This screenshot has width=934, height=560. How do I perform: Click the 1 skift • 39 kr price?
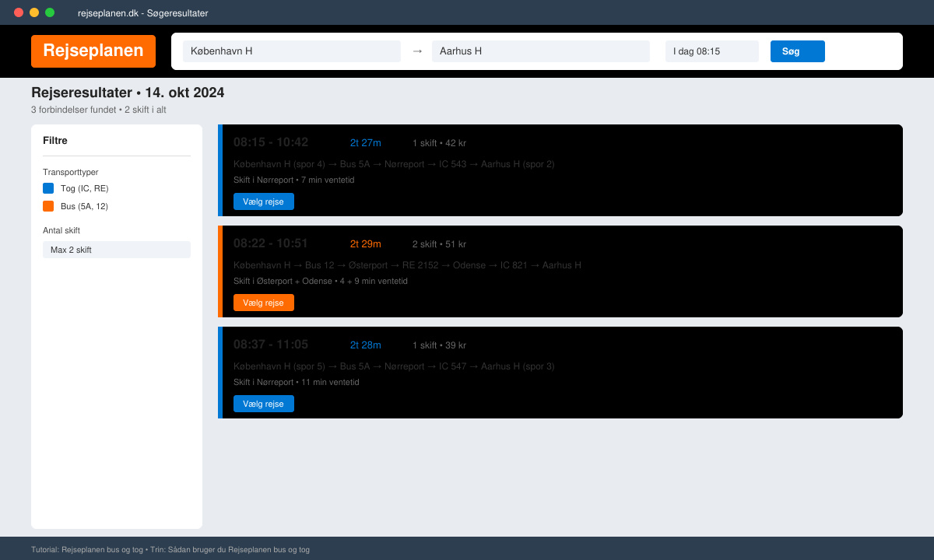point(440,345)
